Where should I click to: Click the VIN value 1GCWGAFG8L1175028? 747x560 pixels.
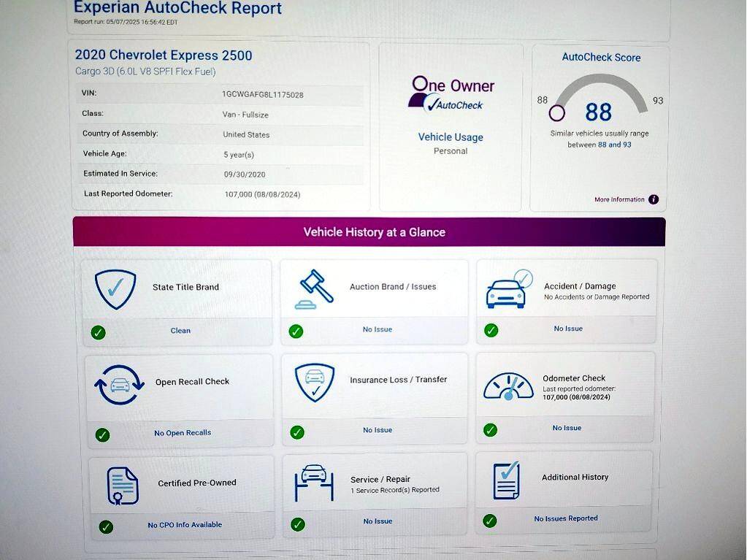point(262,95)
